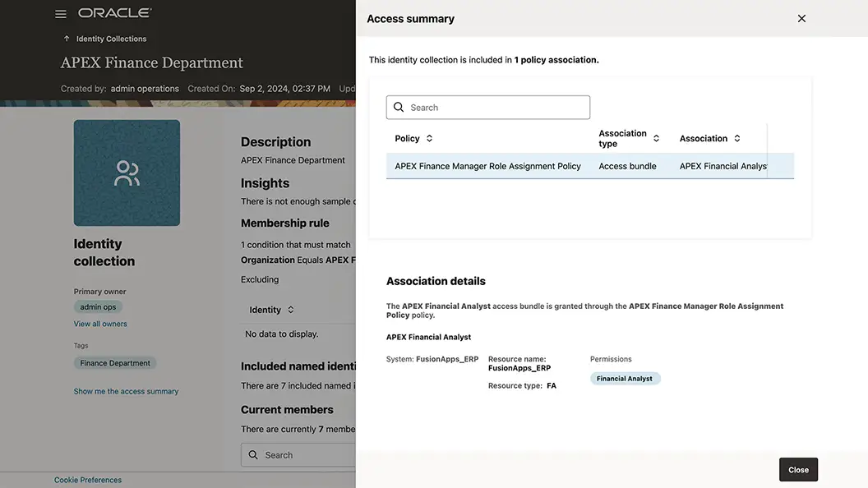
Task: Sort the Identity column in the Excluding table
Action: [291, 310]
